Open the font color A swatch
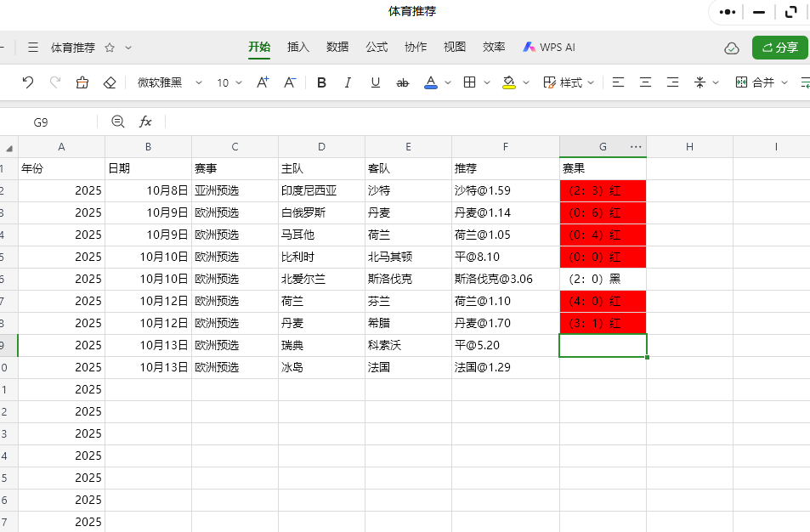Image resolution: width=810 pixels, height=532 pixels. (x=432, y=82)
